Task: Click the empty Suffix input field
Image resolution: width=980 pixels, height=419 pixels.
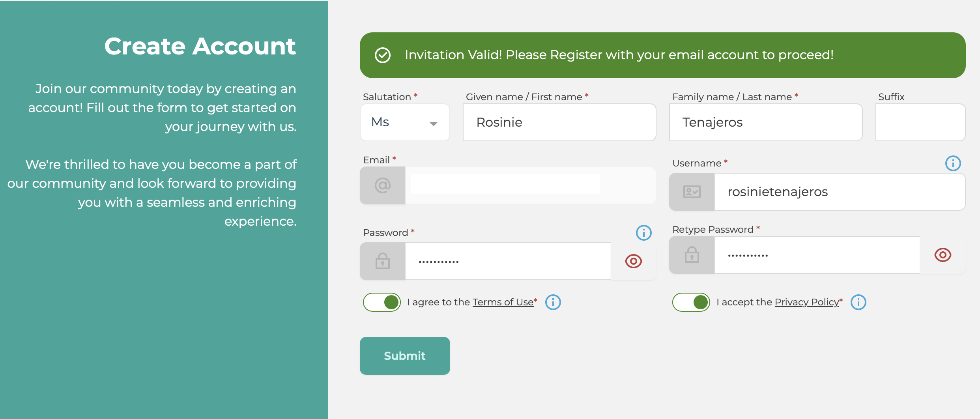Action: coord(920,122)
